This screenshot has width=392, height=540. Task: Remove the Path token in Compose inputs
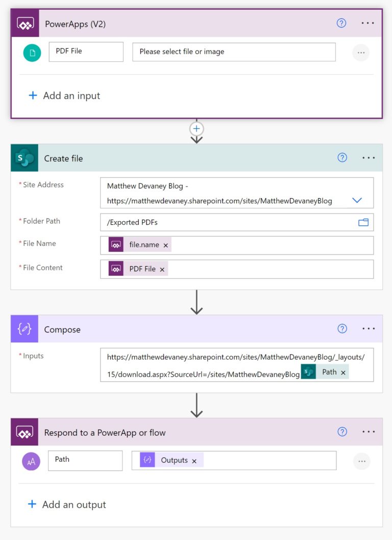343,372
